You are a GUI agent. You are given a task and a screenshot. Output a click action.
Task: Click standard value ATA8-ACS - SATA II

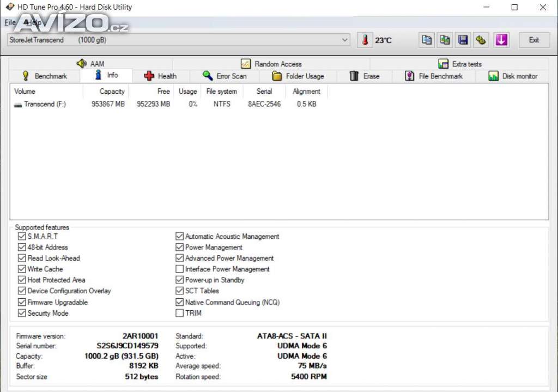292,336
